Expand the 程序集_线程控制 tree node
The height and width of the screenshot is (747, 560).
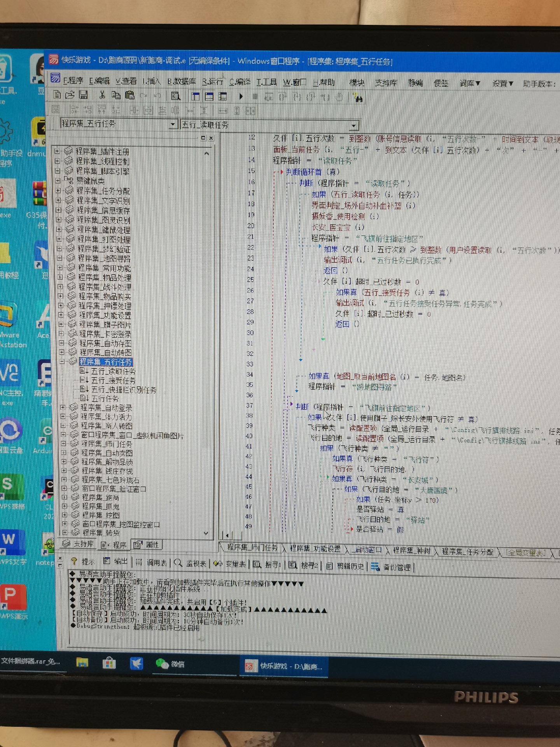[x=58, y=160]
